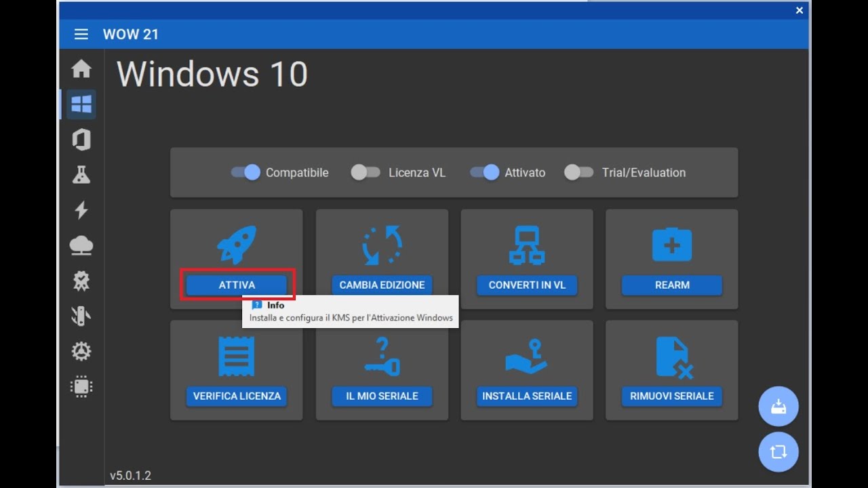Open the hamburger menu
868x488 pixels.
(x=81, y=34)
